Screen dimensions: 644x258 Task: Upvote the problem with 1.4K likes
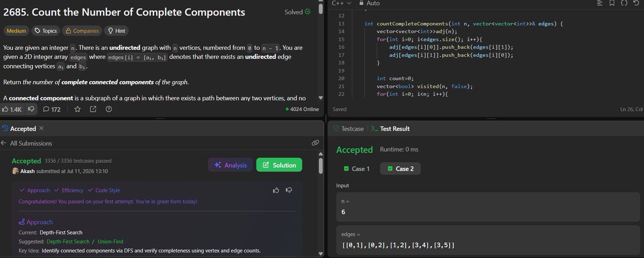(x=12, y=109)
